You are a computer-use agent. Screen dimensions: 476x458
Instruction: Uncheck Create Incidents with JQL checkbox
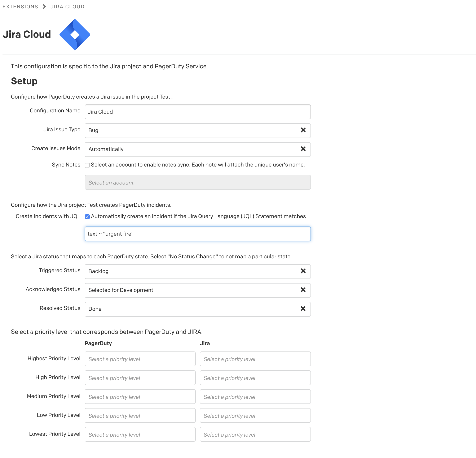[x=87, y=217]
